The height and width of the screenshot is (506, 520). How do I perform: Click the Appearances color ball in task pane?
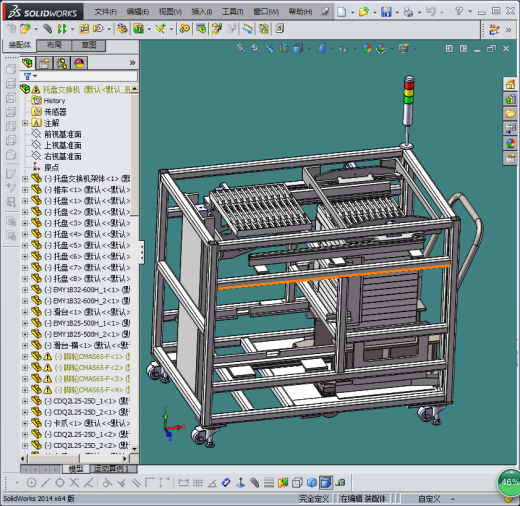510,143
